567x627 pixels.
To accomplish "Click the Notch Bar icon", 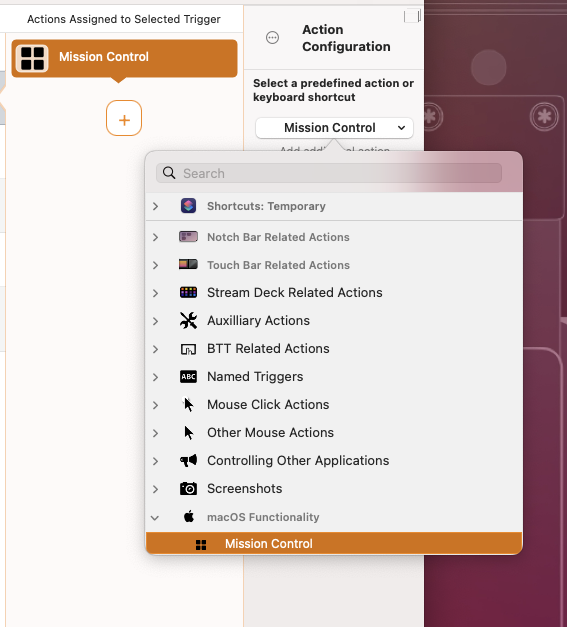I will tap(188, 237).
